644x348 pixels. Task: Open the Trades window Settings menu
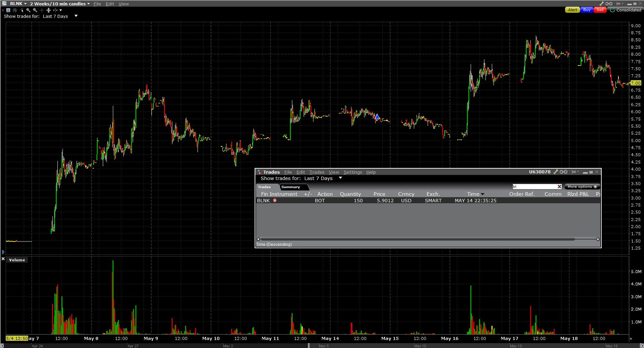[x=353, y=172]
